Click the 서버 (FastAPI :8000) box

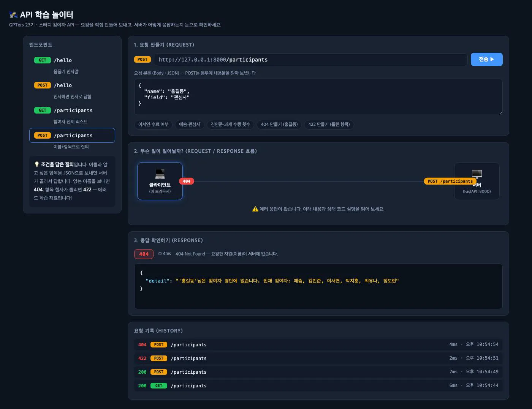[477, 181]
